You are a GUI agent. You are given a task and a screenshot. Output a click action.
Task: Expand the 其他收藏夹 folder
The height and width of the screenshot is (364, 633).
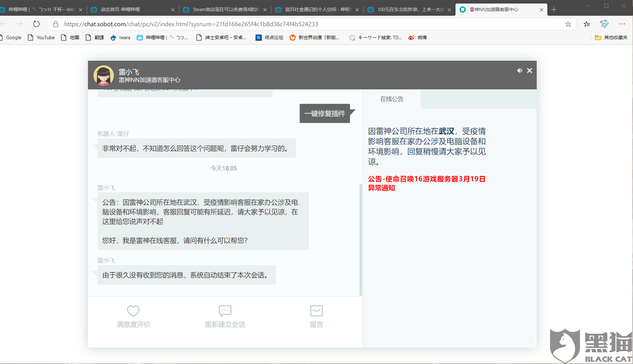pos(611,37)
